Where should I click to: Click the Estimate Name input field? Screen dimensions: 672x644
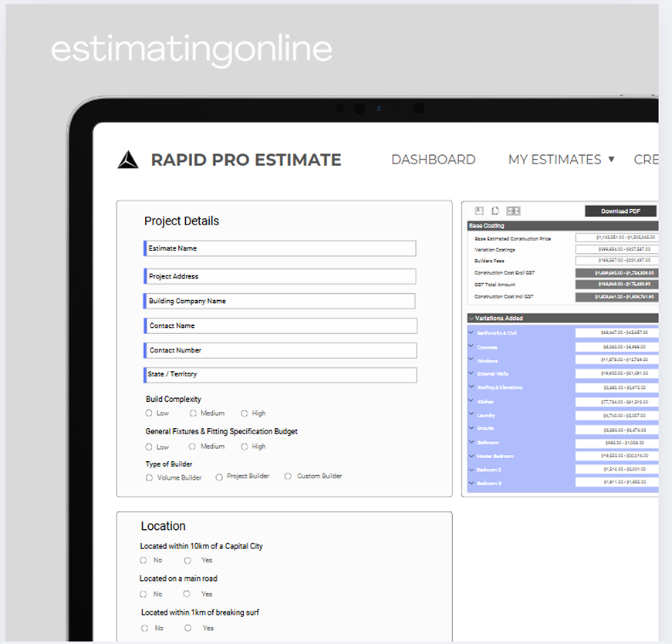(x=281, y=248)
